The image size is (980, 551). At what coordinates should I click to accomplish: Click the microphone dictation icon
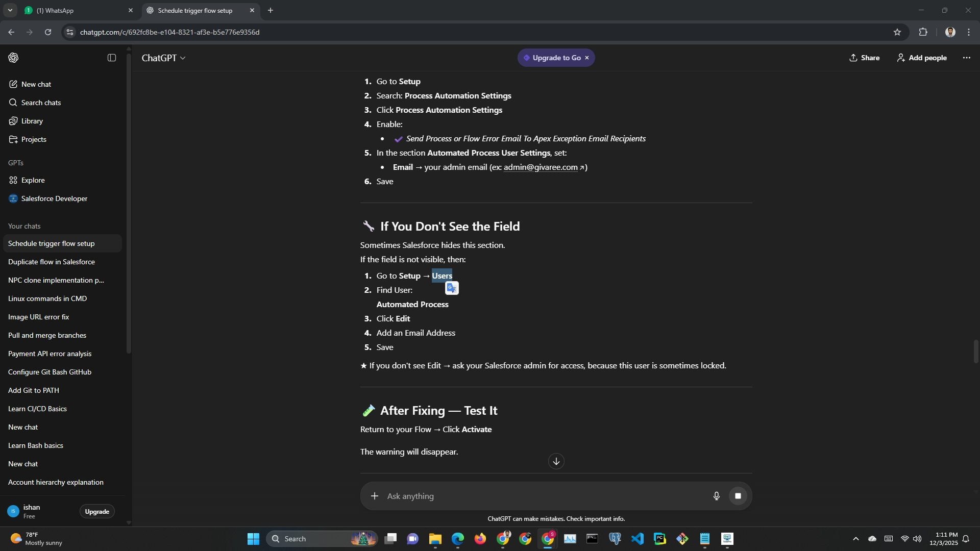(716, 496)
